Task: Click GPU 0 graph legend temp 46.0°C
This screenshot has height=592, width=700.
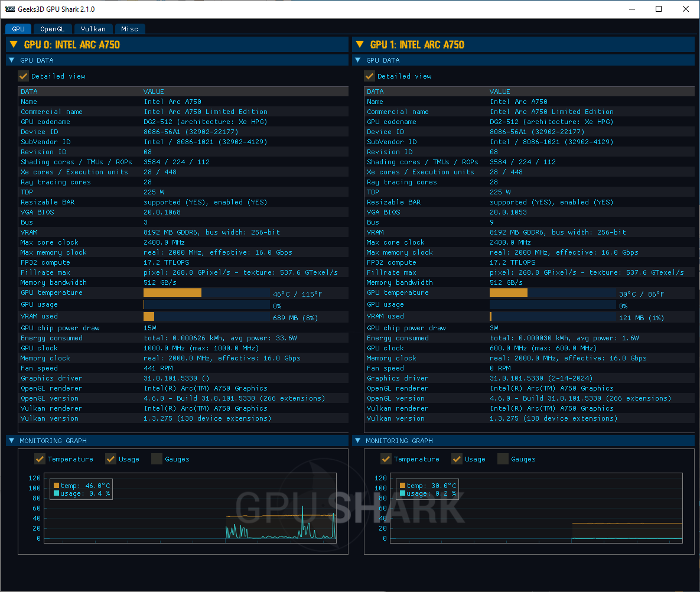Action: pos(82,486)
